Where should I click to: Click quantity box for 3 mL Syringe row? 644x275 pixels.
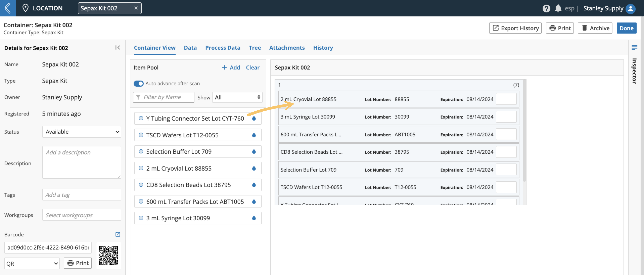pos(506,117)
